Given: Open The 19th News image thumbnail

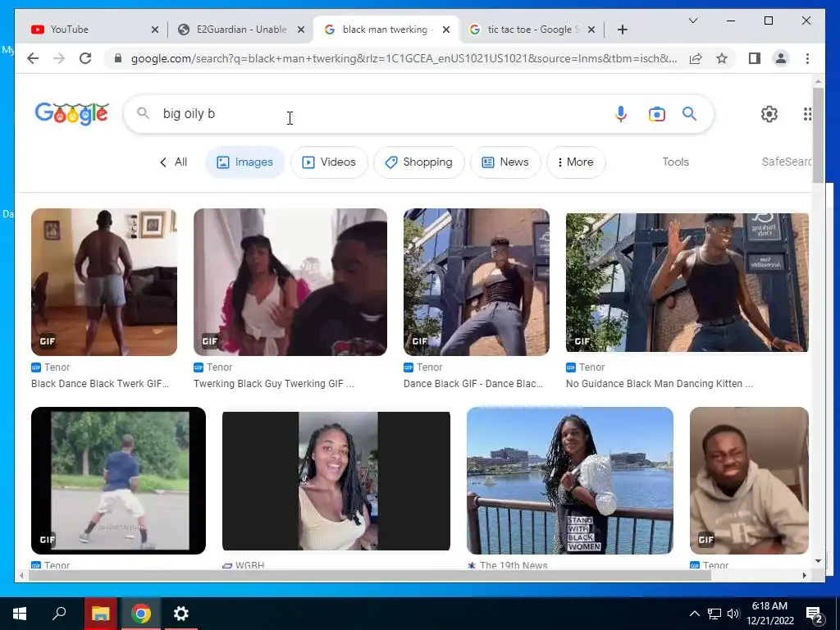Looking at the screenshot, I should click(570, 481).
